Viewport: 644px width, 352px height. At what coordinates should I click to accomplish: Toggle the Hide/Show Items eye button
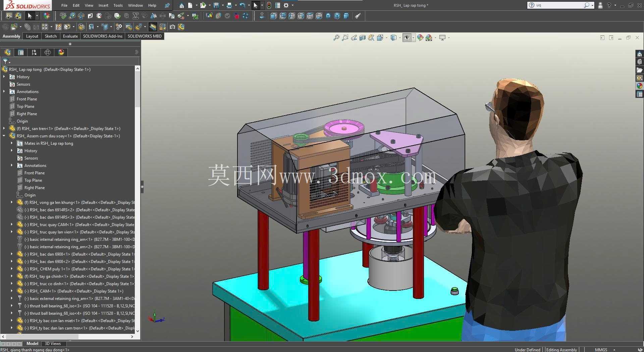pyautogui.click(x=407, y=38)
